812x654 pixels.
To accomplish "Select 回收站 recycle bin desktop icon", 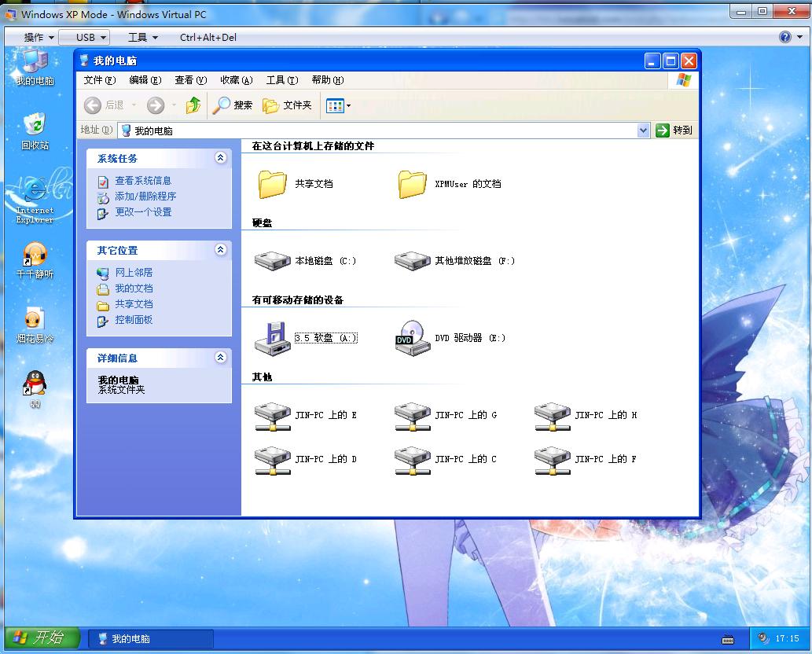I will [x=35, y=131].
